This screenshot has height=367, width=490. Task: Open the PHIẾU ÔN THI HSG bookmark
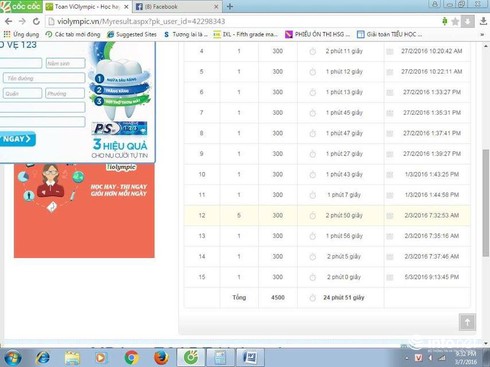click(x=318, y=34)
